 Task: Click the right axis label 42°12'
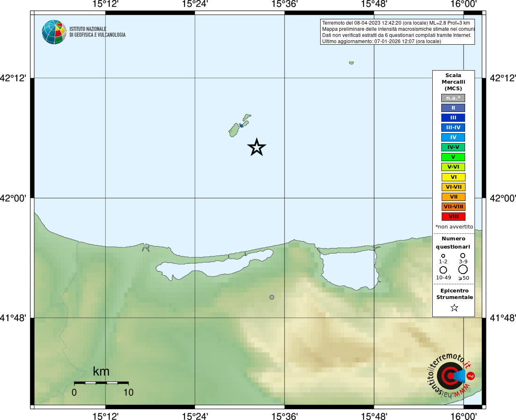tap(503, 78)
